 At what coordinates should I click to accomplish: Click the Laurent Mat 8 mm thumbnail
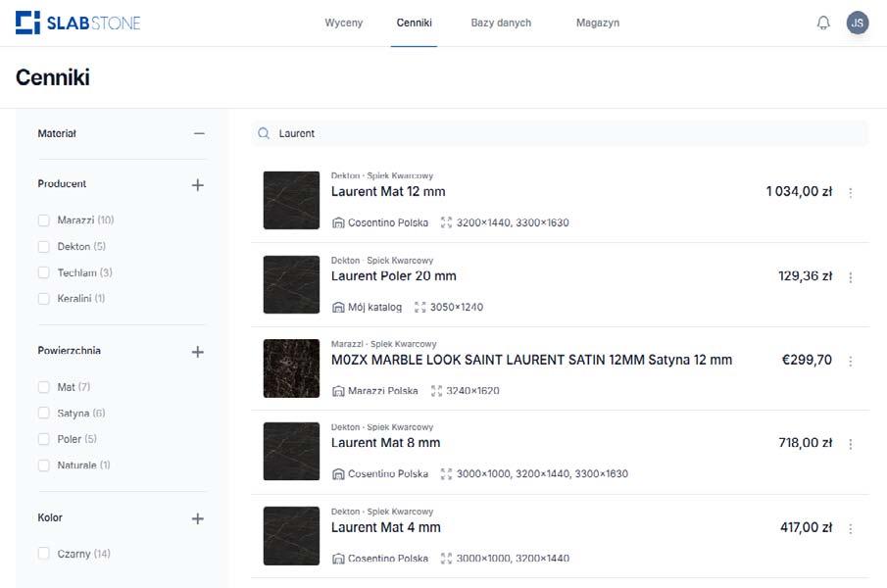coord(291,451)
